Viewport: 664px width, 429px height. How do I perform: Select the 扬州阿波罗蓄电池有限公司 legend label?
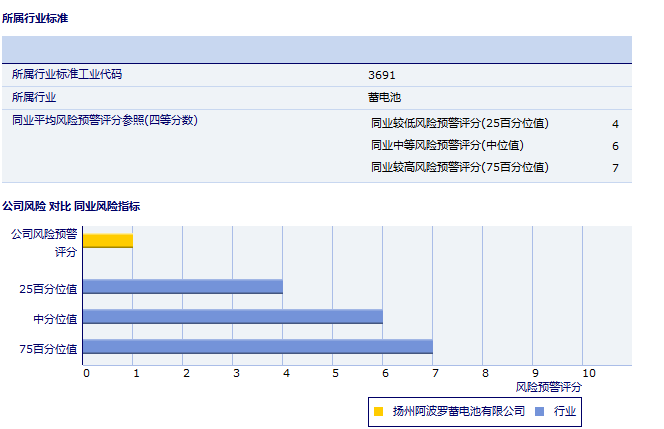(x=458, y=411)
